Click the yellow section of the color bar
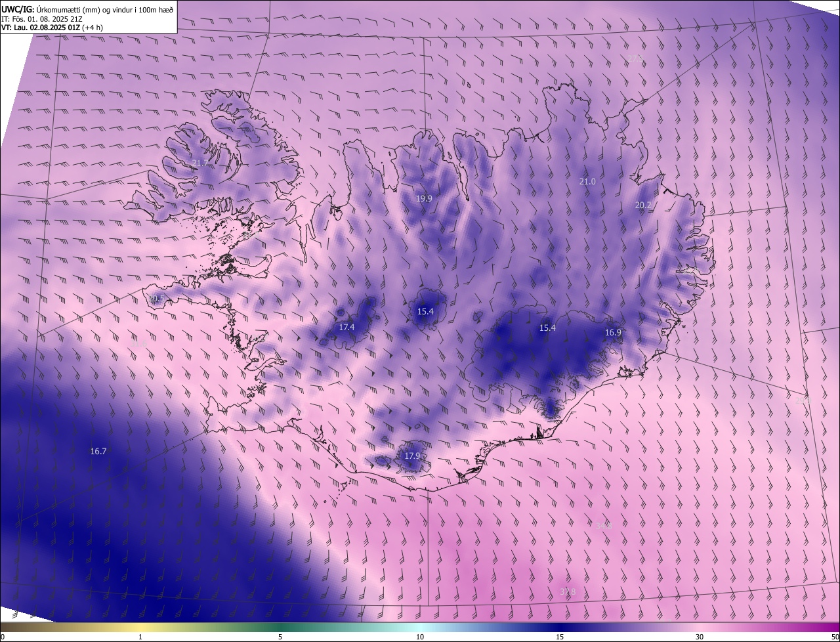Image resolution: width=840 pixels, height=642 pixels. 140,627
